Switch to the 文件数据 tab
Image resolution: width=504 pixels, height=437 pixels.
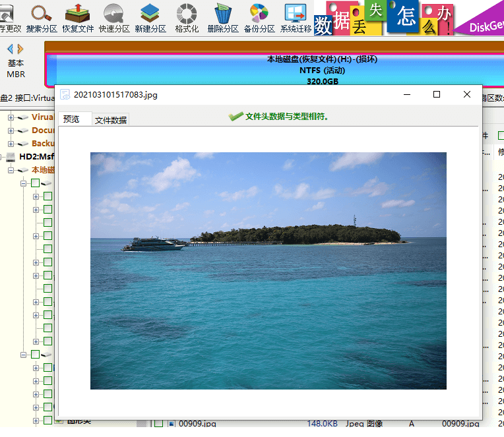110,120
